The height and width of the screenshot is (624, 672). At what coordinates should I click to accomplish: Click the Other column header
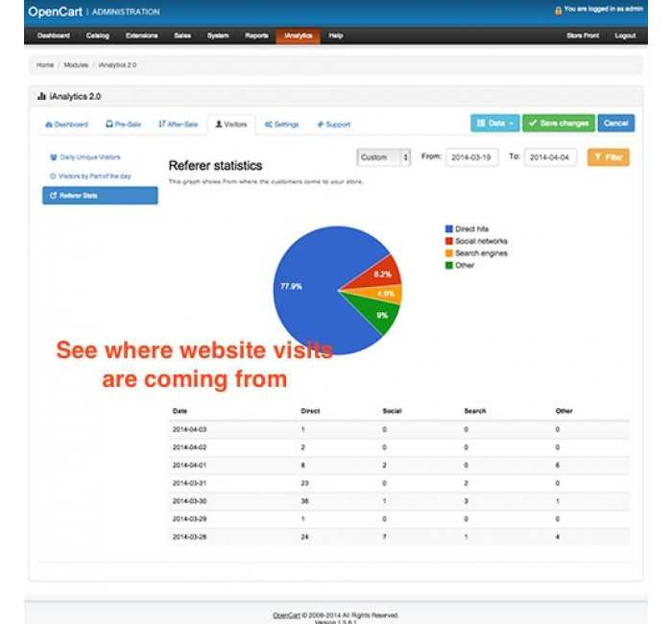point(564,411)
